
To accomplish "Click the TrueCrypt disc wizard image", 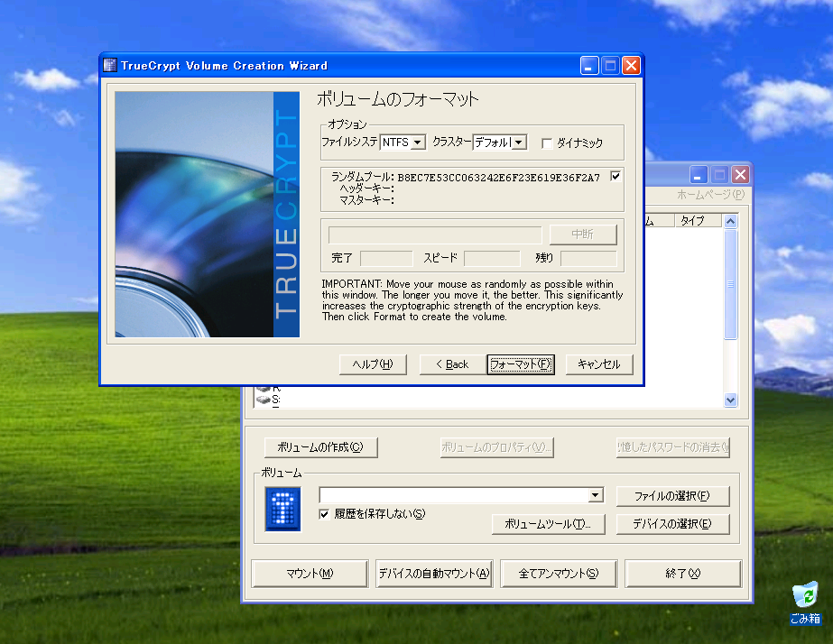I will pyautogui.click(x=208, y=215).
